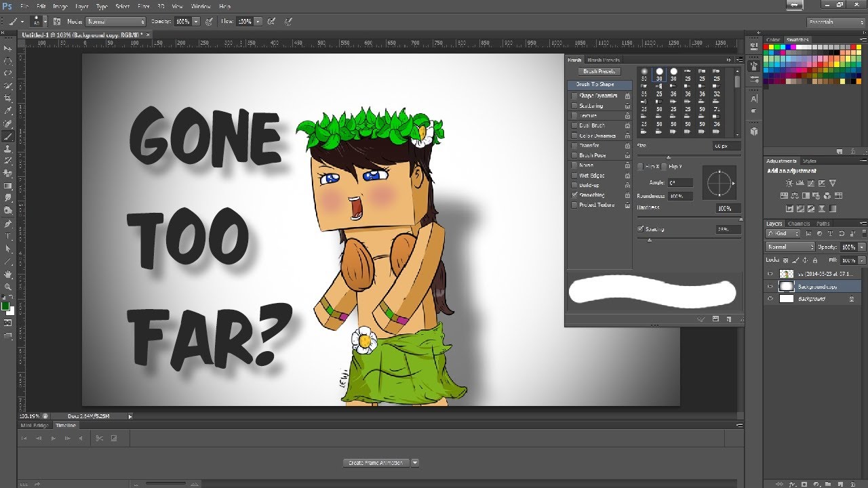Select the Eyedropper tool

[8, 110]
